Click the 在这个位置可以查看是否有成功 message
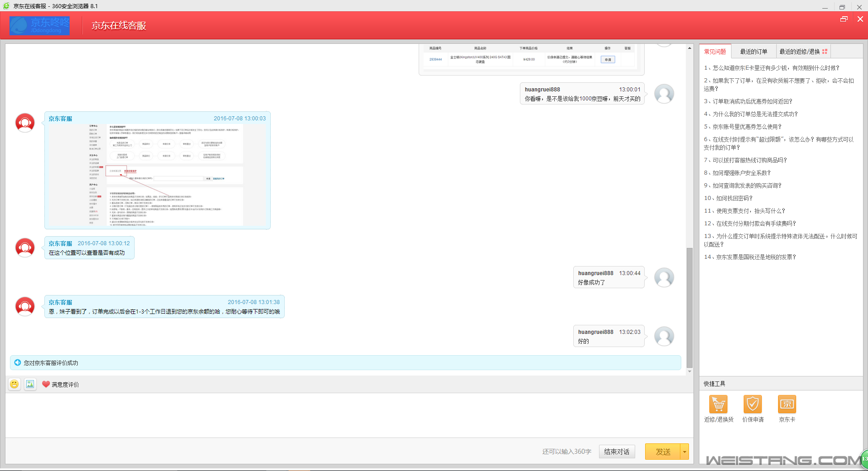 click(87, 253)
